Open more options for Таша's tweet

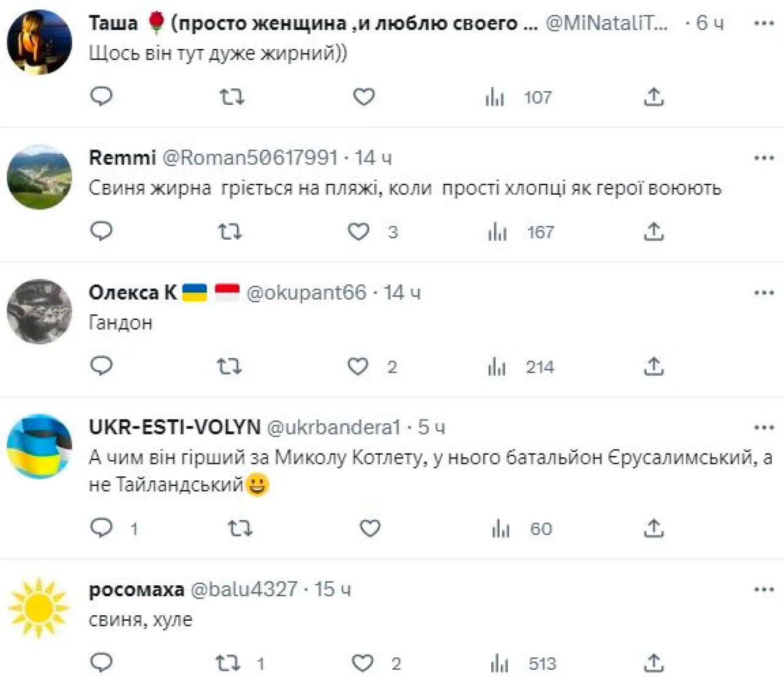pyautogui.click(x=764, y=23)
